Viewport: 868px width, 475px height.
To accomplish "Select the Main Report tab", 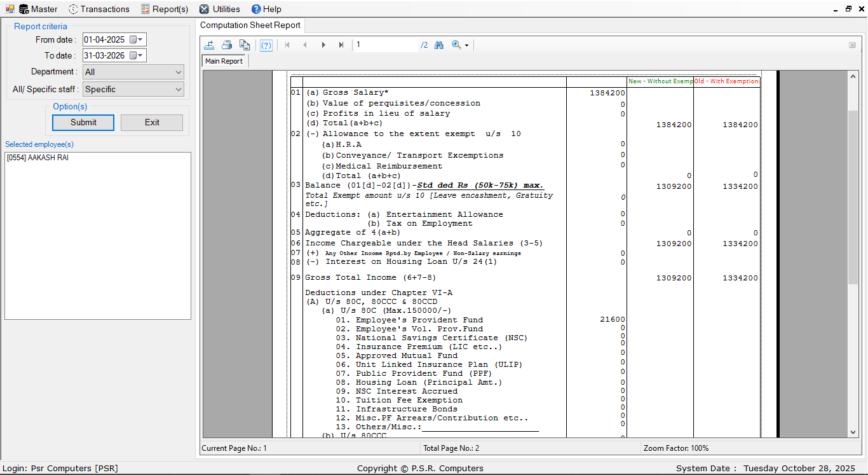I will tap(224, 61).
